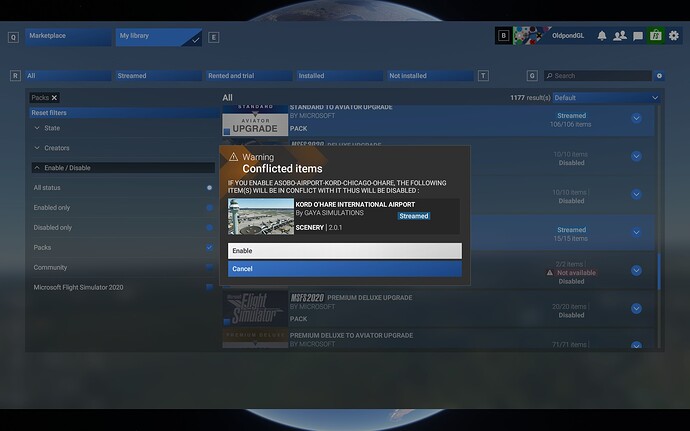Open the notifications bell icon
The image size is (690, 431).
point(602,36)
